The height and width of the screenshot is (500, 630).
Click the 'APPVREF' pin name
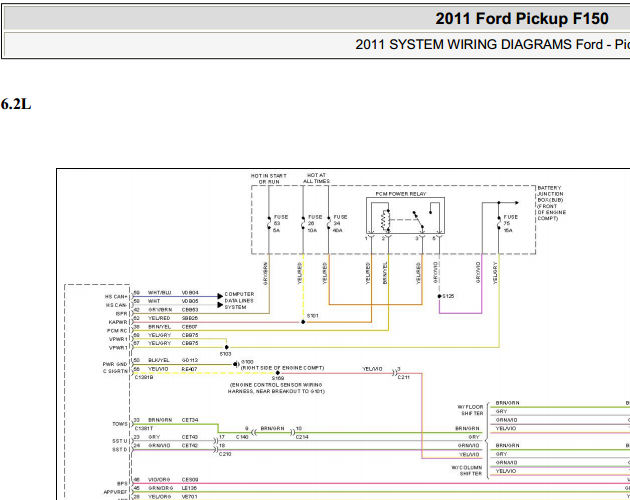(115, 492)
